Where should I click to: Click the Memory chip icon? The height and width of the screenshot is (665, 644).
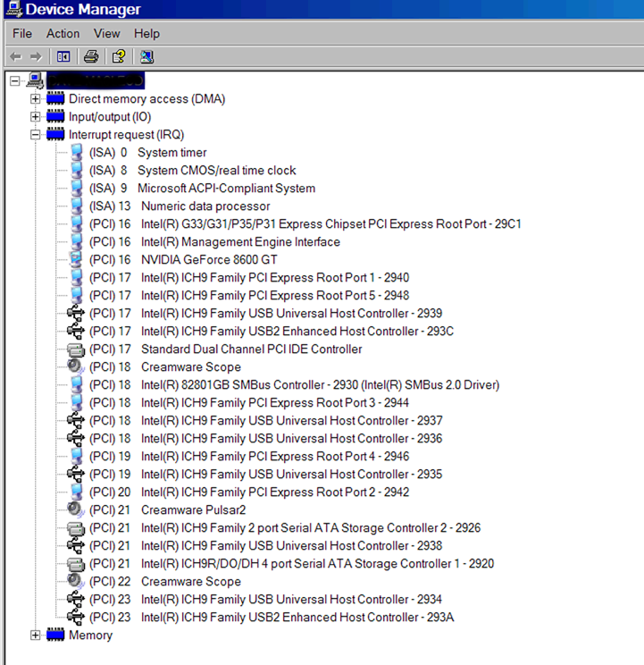click(55, 635)
